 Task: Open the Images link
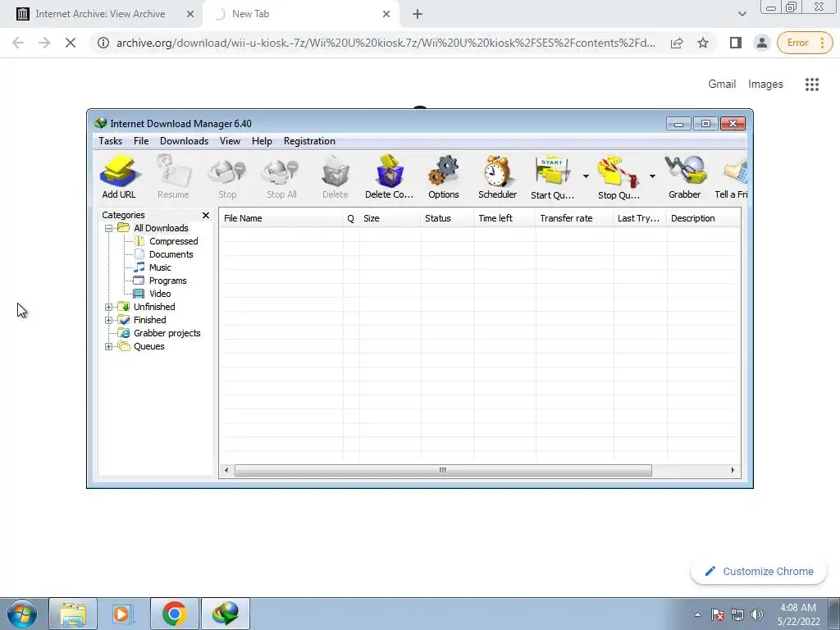765,84
